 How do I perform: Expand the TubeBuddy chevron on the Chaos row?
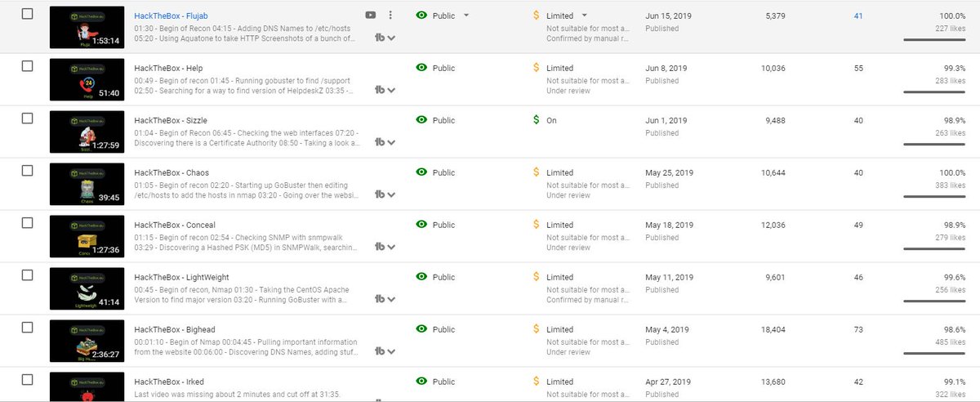(x=391, y=195)
